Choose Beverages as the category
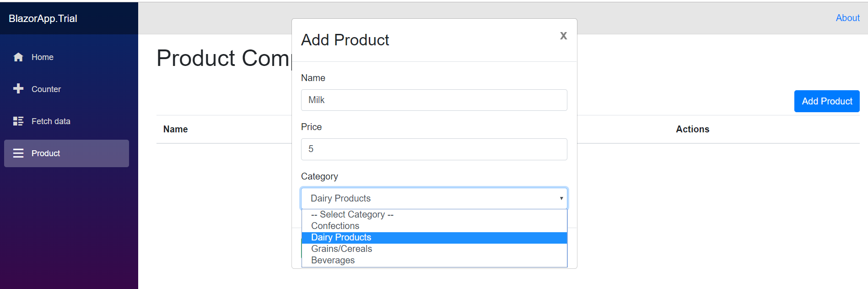 point(333,260)
